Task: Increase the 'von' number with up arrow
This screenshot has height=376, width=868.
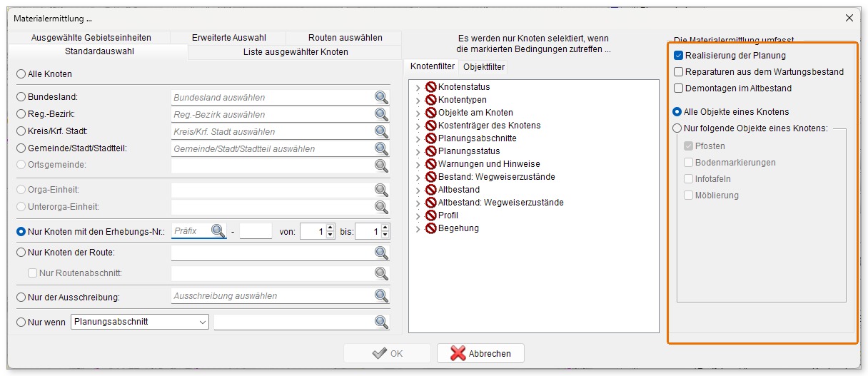Action: click(x=330, y=228)
